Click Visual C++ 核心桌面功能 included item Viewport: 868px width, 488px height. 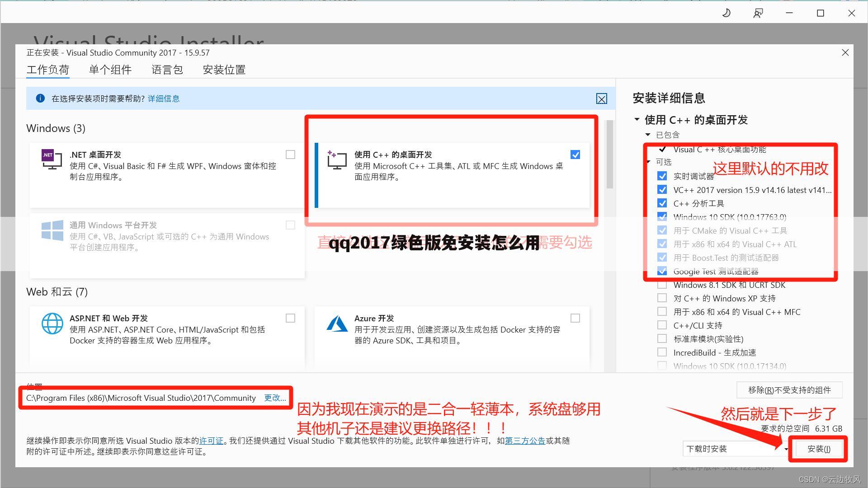pyautogui.click(x=720, y=149)
